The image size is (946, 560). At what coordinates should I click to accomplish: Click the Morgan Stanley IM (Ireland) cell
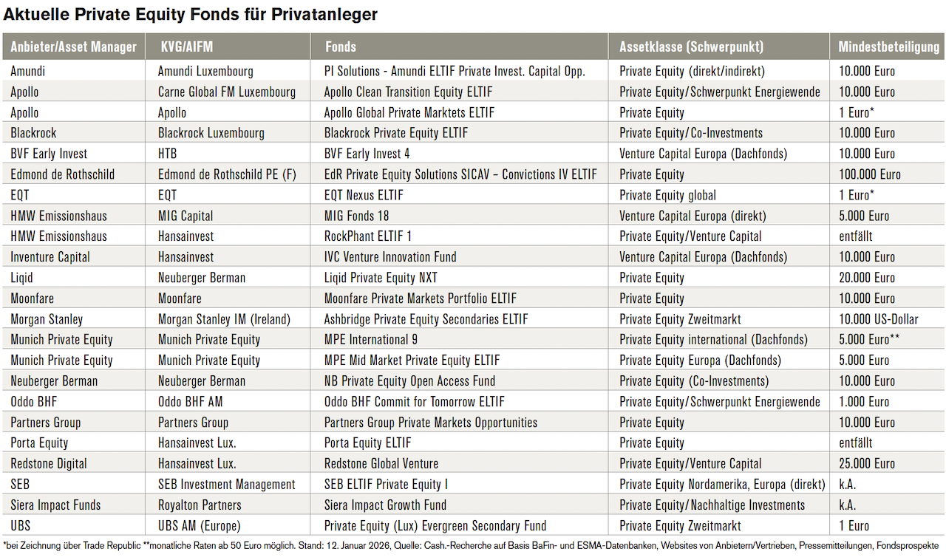pyautogui.click(x=225, y=320)
